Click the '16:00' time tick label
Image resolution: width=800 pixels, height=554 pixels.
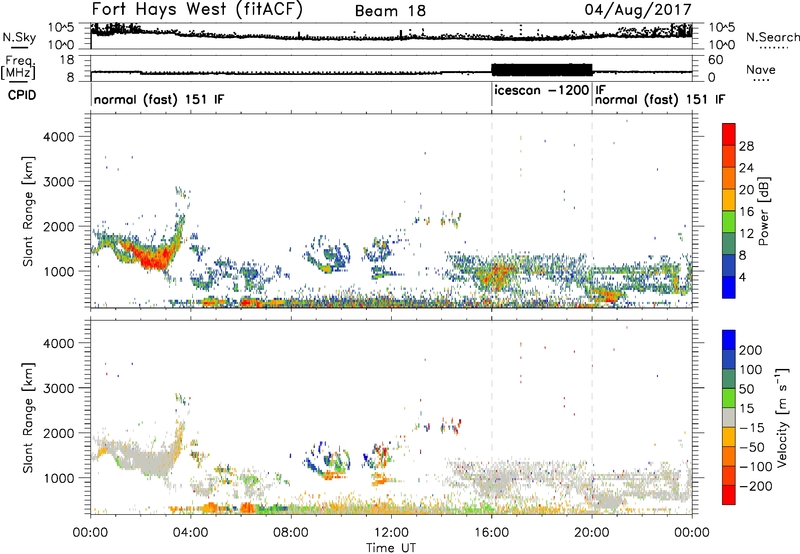(x=491, y=533)
